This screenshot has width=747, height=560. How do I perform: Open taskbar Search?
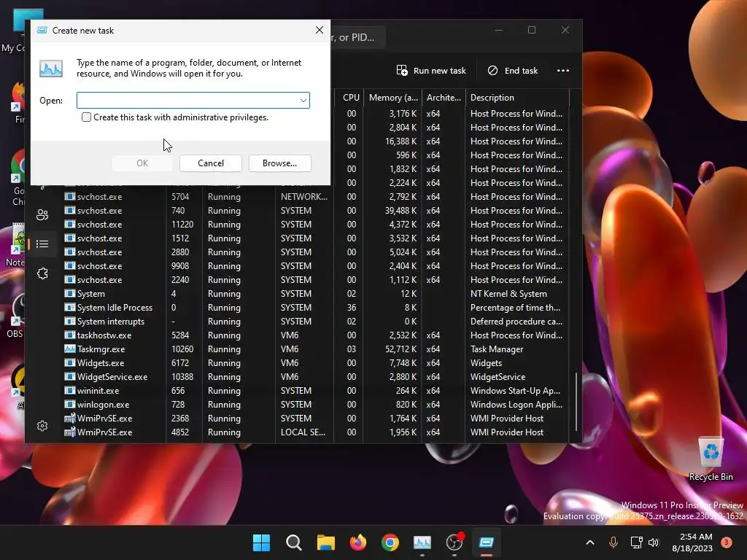[x=293, y=542]
